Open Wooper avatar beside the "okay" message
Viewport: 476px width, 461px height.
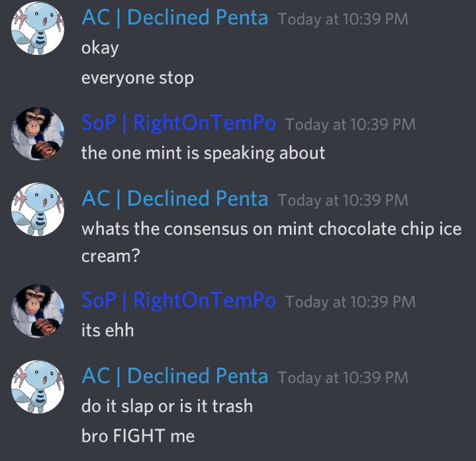pos(38,28)
